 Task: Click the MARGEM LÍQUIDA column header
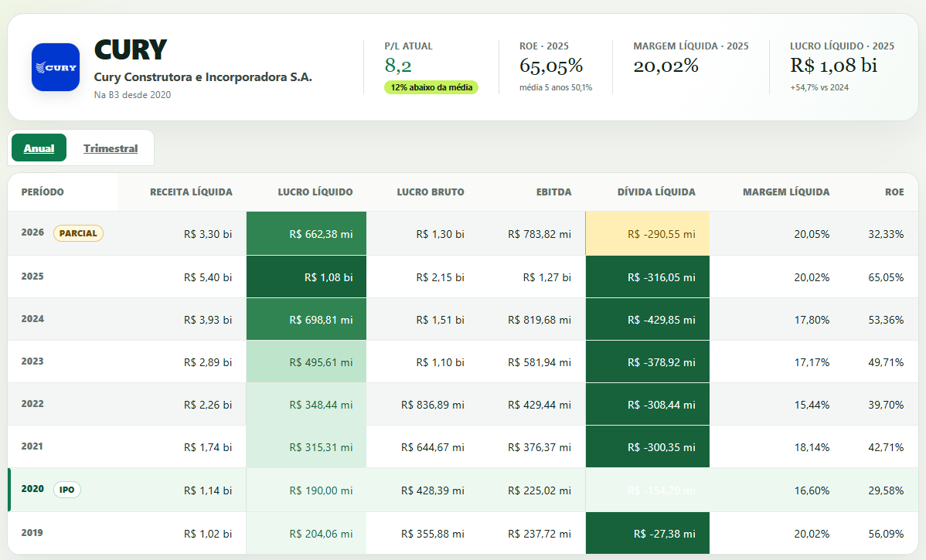point(786,192)
